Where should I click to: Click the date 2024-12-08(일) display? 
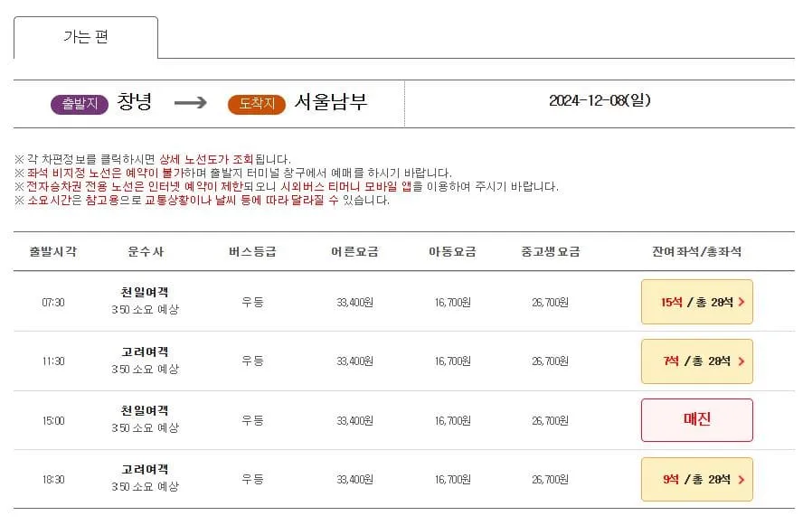click(600, 103)
